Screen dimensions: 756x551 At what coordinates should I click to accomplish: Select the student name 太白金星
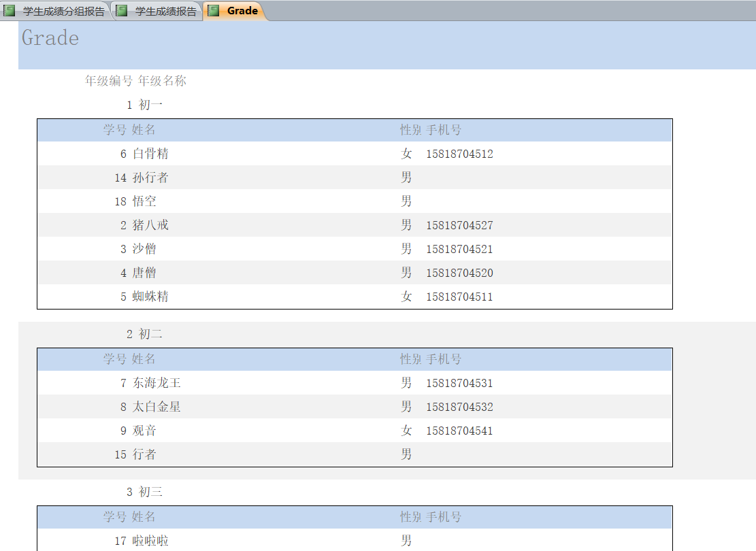pyautogui.click(x=157, y=407)
